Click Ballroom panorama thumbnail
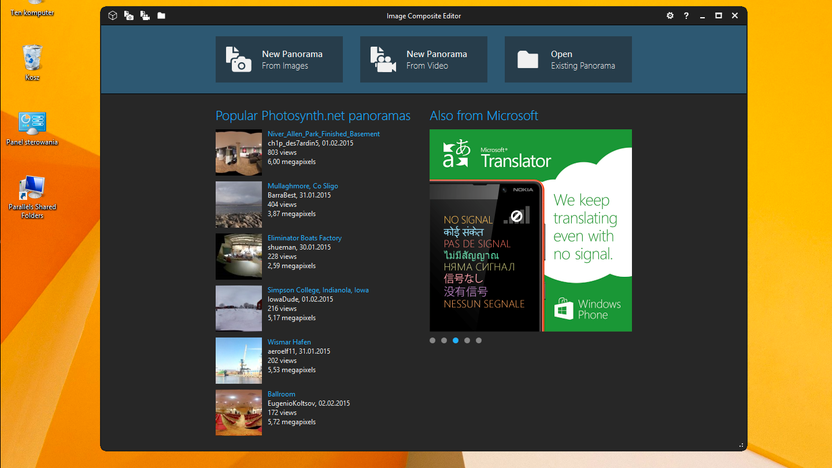Screen dimensions: 832x468 (x=239, y=412)
